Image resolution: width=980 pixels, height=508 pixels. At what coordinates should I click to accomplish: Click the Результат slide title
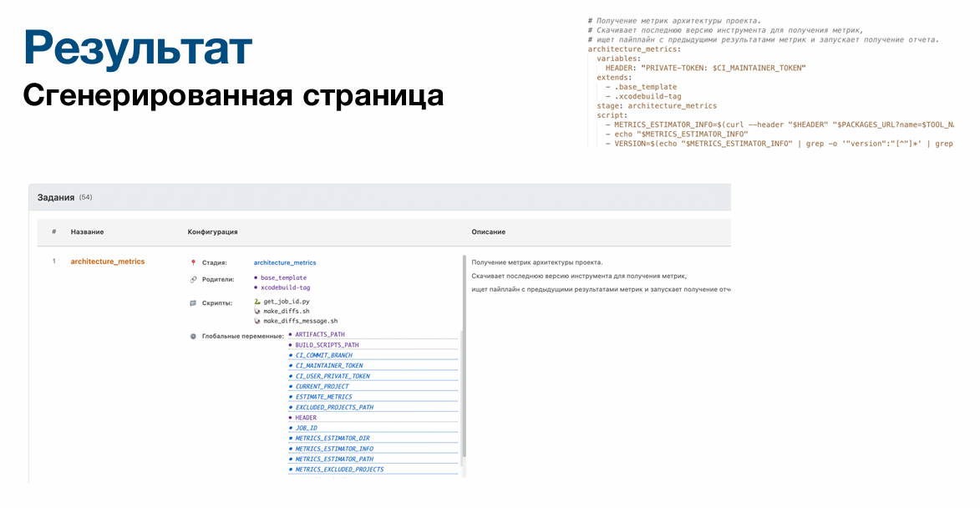pyautogui.click(x=138, y=48)
